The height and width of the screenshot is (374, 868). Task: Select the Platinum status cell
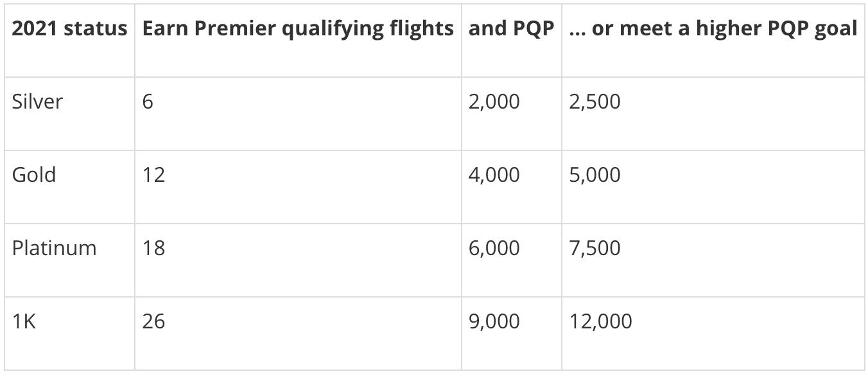pos(54,247)
